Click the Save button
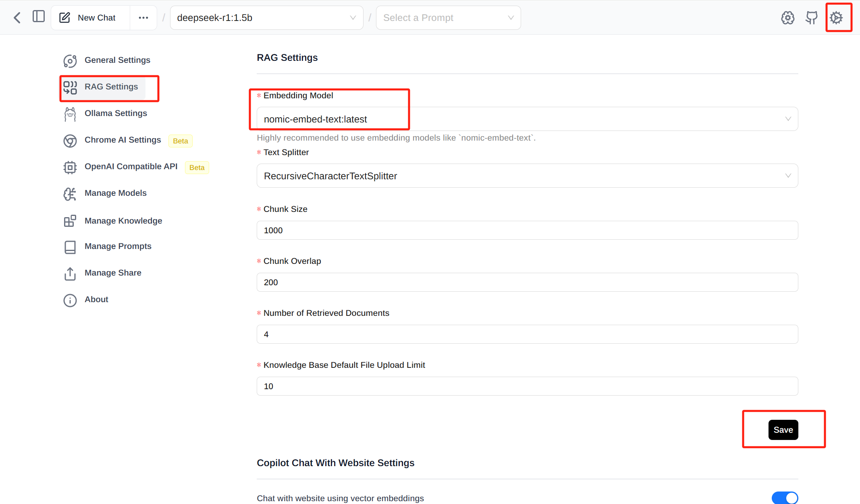This screenshot has height=504, width=860. point(783,430)
